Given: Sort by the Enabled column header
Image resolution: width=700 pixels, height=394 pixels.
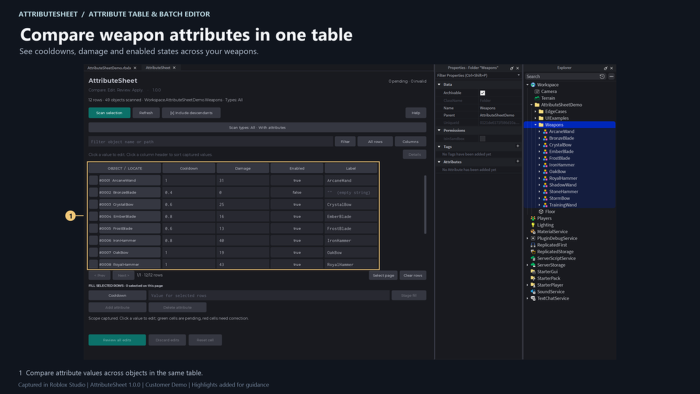Looking at the screenshot, I should tap(297, 168).
